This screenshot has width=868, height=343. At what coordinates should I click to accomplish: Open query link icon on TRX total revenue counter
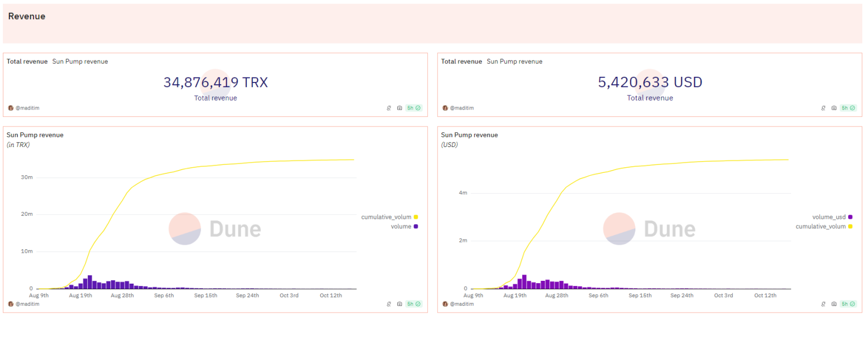point(389,108)
